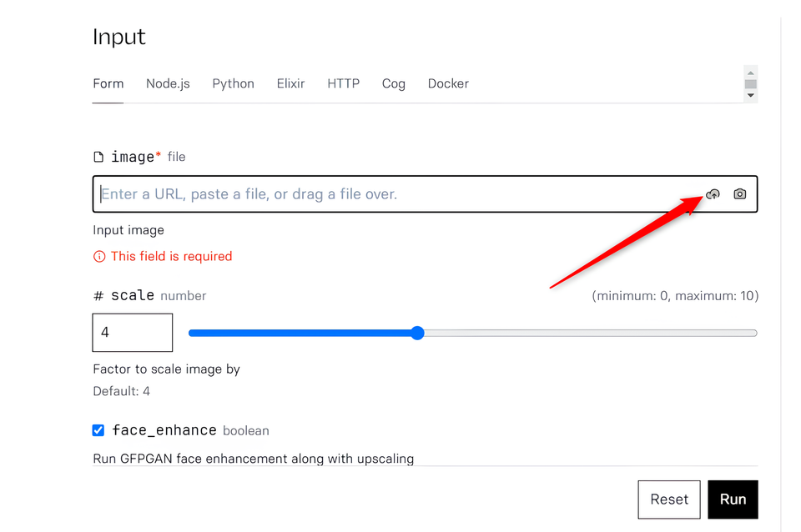This screenshot has width=801, height=532.
Task: Click the Reset button
Action: coord(669,499)
